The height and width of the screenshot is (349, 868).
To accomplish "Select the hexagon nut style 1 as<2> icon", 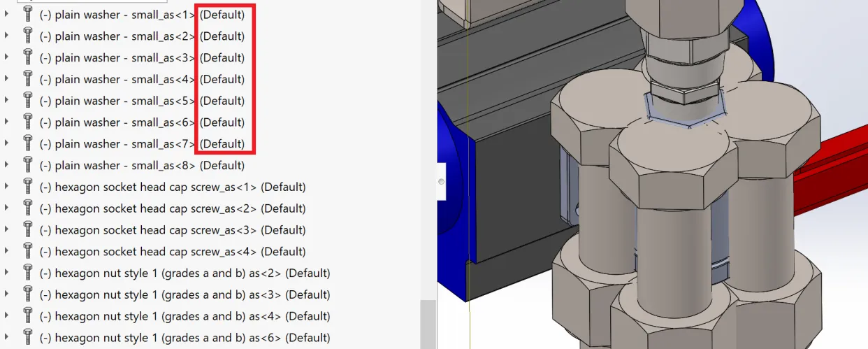I will point(28,273).
